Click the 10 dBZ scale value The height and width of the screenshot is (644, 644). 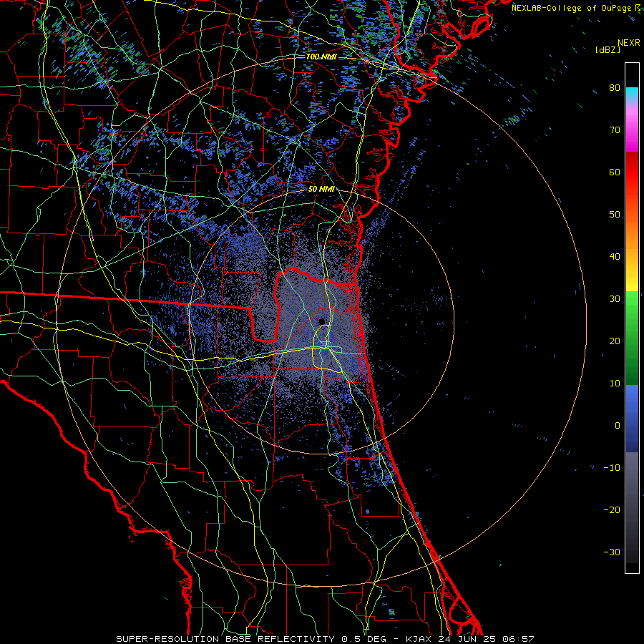[615, 384]
